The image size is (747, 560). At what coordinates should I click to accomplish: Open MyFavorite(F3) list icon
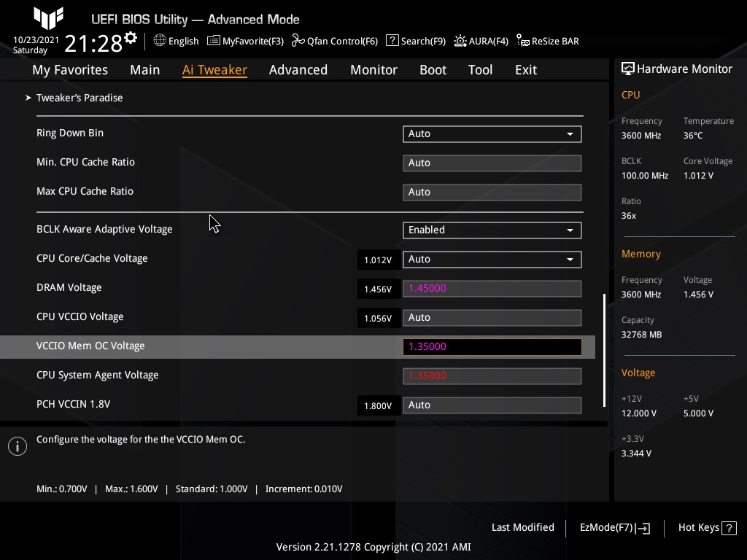[x=214, y=41]
